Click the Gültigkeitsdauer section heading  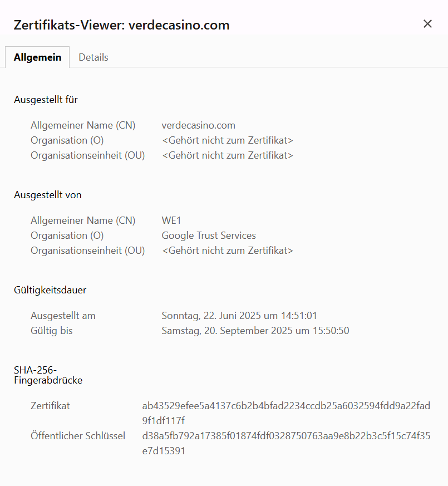coord(50,290)
